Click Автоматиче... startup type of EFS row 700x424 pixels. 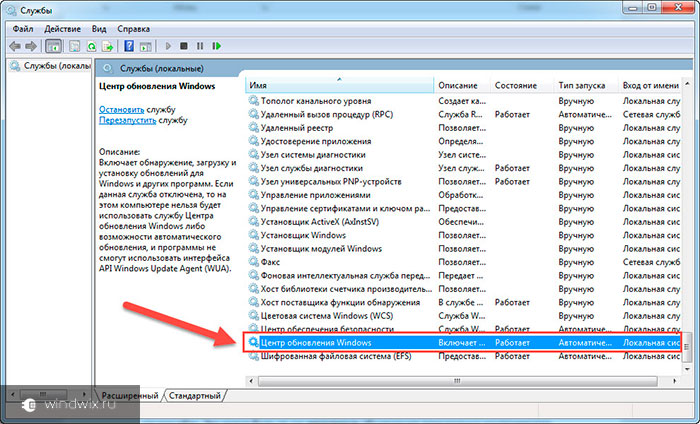585,356
